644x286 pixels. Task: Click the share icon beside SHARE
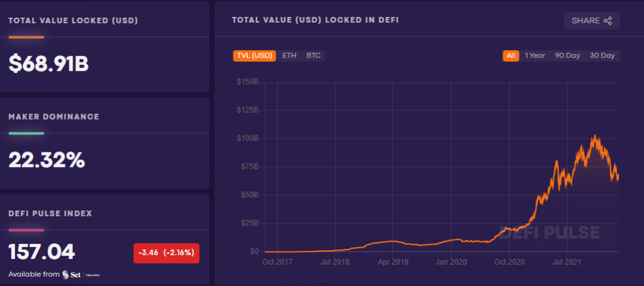click(x=608, y=21)
